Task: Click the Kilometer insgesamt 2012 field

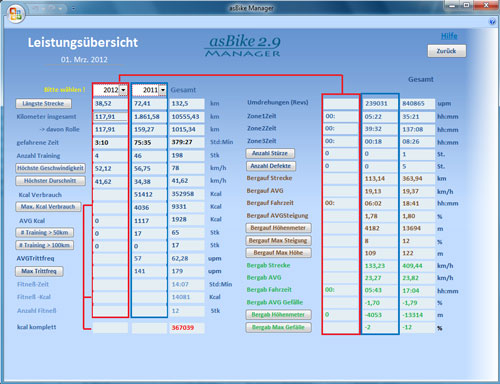Action: point(110,117)
